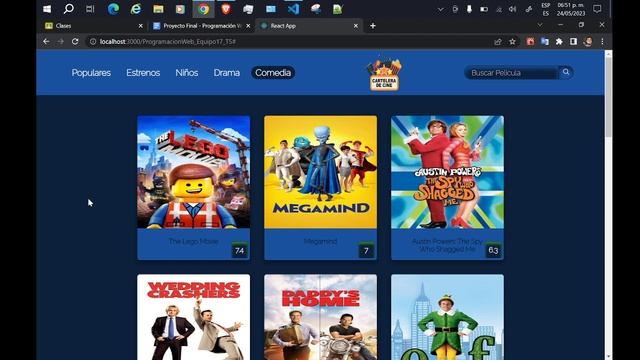Close the Proyecto Final tab
The height and width of the screenshot is (360, 640).
[x=248, y=26]
